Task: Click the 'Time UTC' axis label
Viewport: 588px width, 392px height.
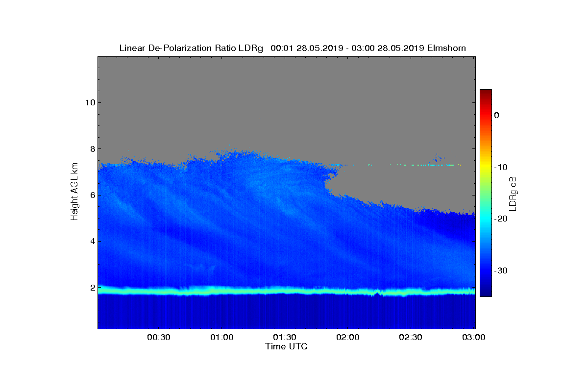Action: [287, 346]
